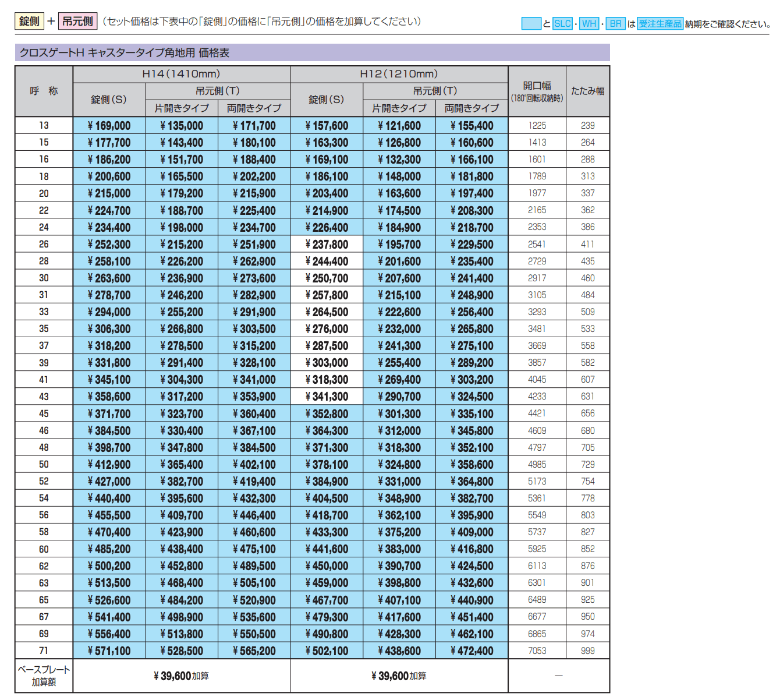Click the たたみ幅 header cell
The image size is (780, 700).
pyautogui.click(x=587, y=91)
